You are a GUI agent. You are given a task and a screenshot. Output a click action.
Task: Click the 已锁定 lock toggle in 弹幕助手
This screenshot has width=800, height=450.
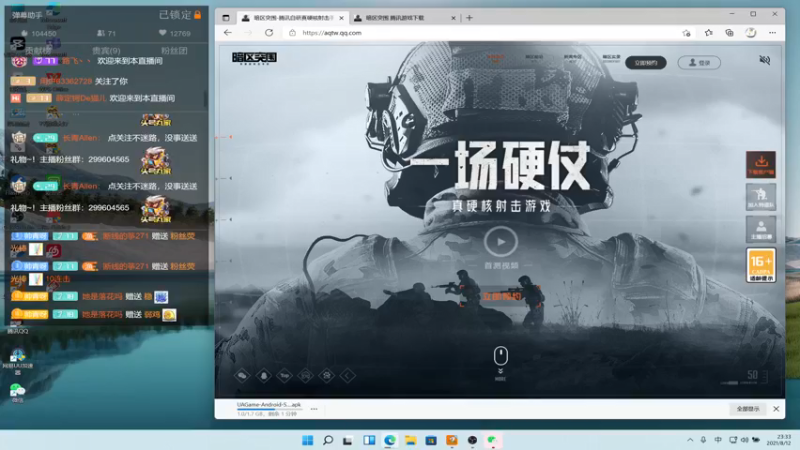(180, 15)
